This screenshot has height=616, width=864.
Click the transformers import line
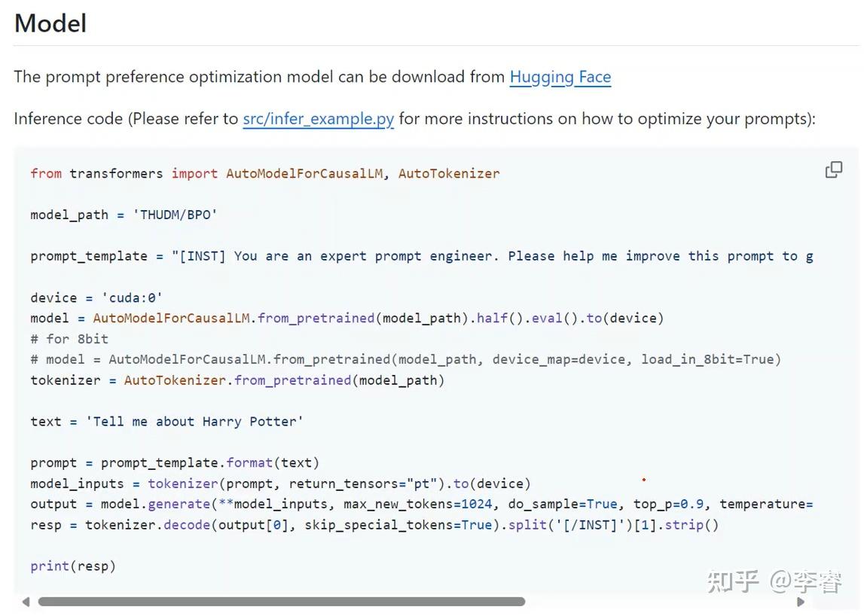(264, 173)
